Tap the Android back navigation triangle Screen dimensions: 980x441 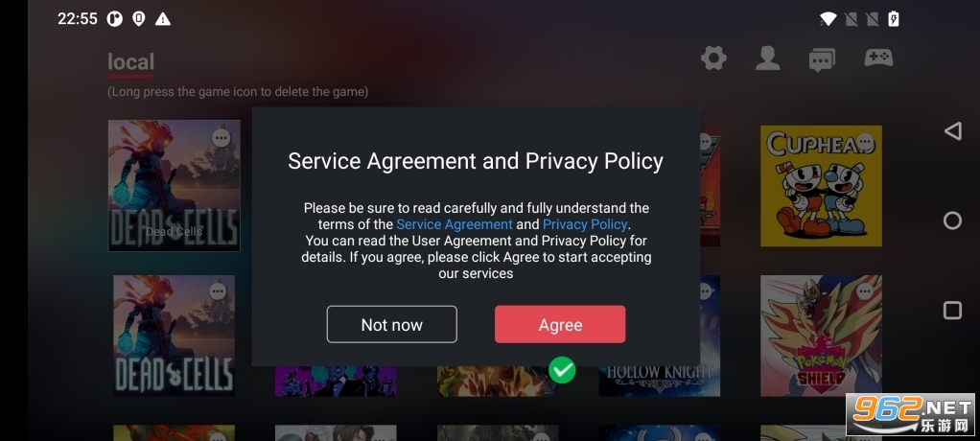coord(952,130)
